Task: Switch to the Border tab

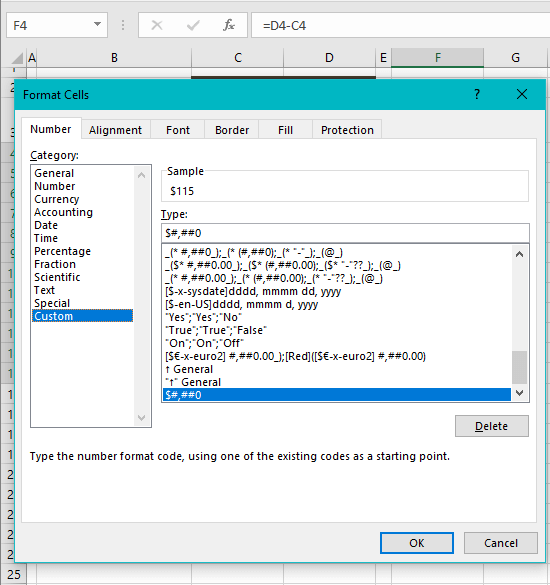Action: pos(232,130)
